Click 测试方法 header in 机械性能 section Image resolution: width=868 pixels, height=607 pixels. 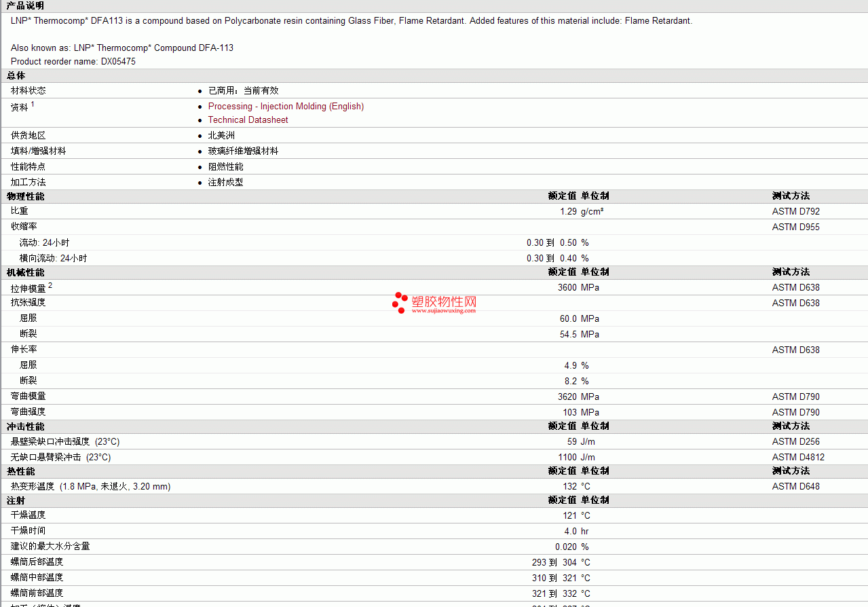(x=791, y=272)
